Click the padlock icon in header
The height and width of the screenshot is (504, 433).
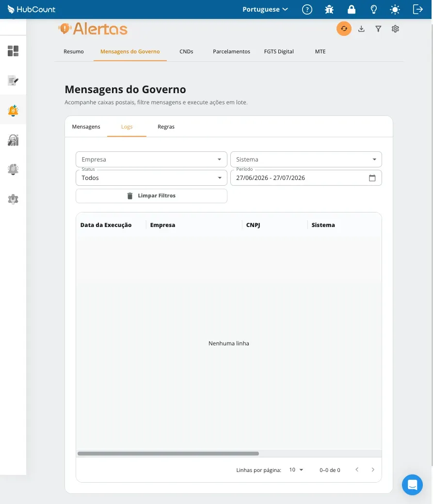(x=352, y=9)
